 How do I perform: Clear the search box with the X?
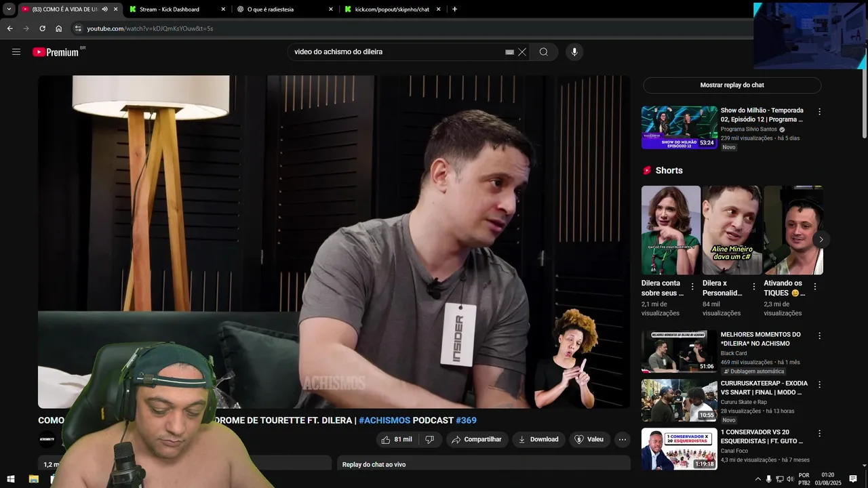pos(522,52)
